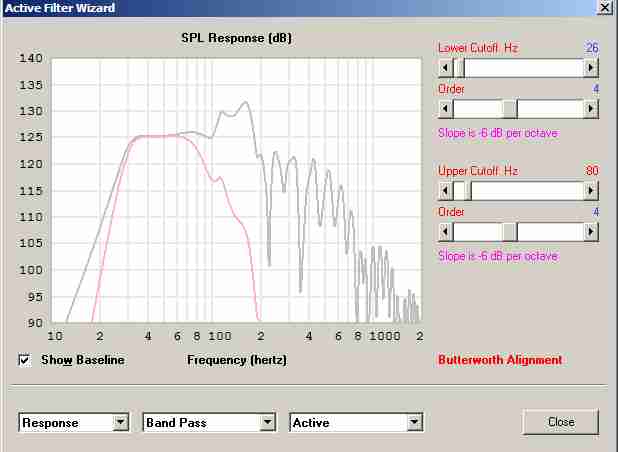Click the slope text under Lower Cutoff Order
This screenshot has height=452, width=618.
(498, 133)
